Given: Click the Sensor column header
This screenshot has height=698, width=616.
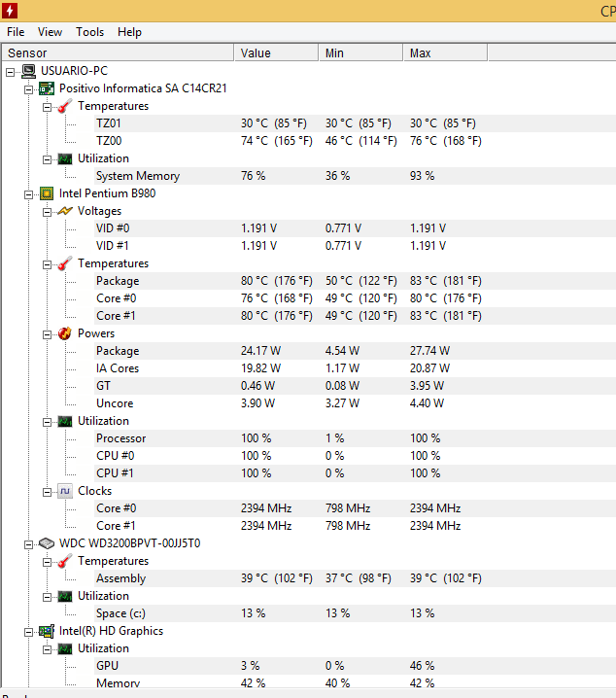Looking at the screenshot, I should pos(118,52).
